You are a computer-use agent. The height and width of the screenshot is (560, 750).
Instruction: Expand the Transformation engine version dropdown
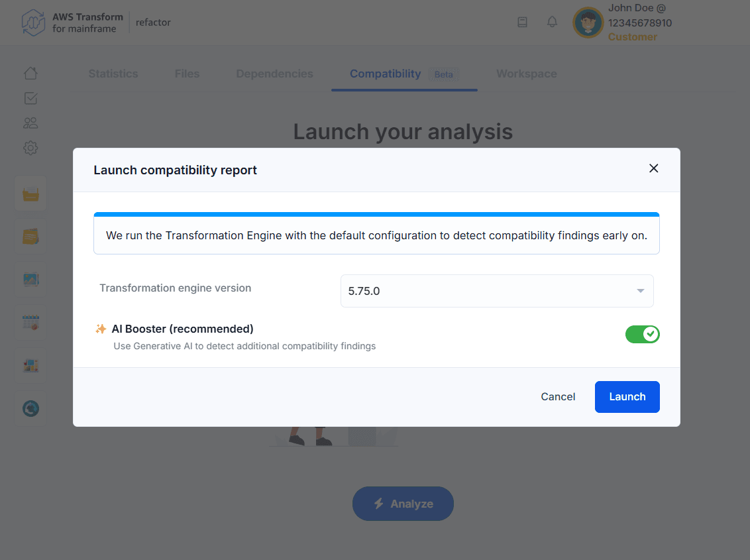coord(496,291)
